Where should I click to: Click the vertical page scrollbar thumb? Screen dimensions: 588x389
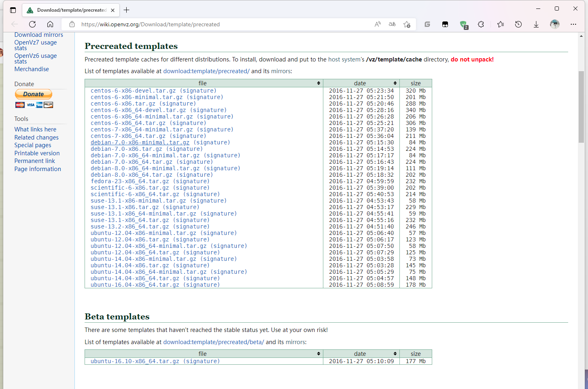coord(582,107)
